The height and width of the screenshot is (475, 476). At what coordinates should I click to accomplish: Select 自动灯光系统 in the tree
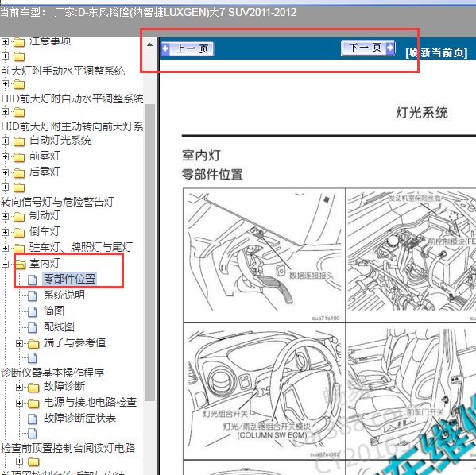click(60, 141)
